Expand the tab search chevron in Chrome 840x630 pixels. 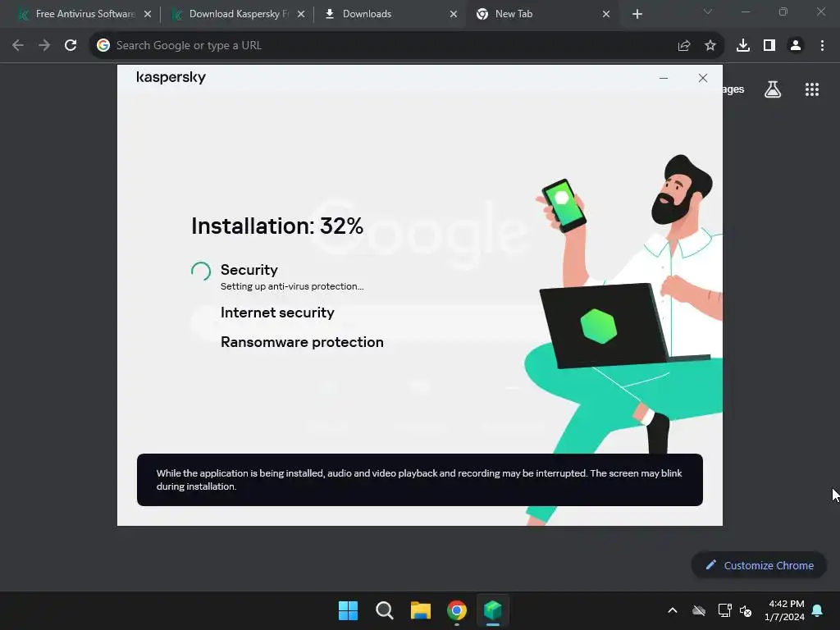point(708,11)
